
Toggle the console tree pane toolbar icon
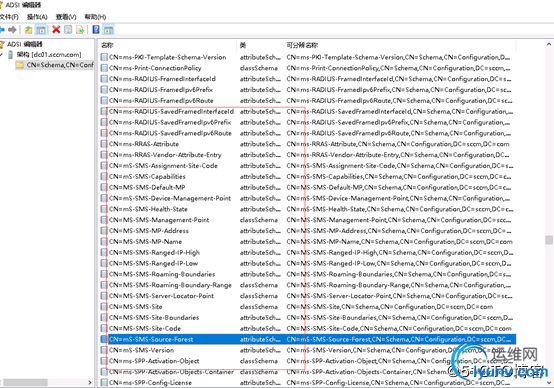click(x=41, y=30)
